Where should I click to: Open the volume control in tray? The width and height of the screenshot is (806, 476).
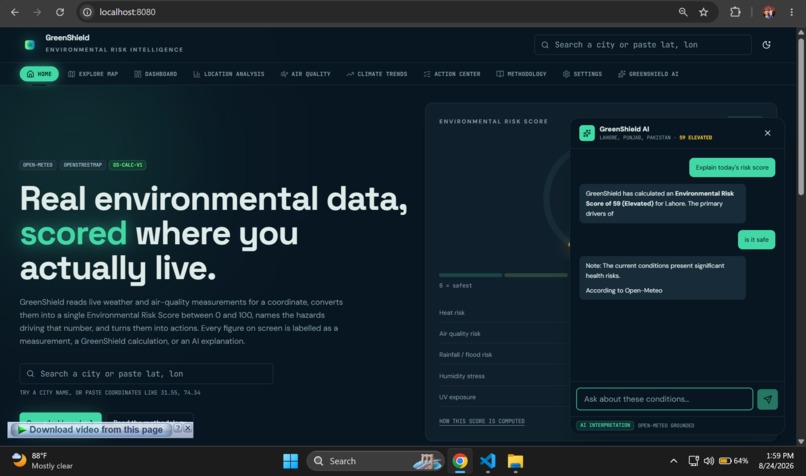tap(709, 461)
